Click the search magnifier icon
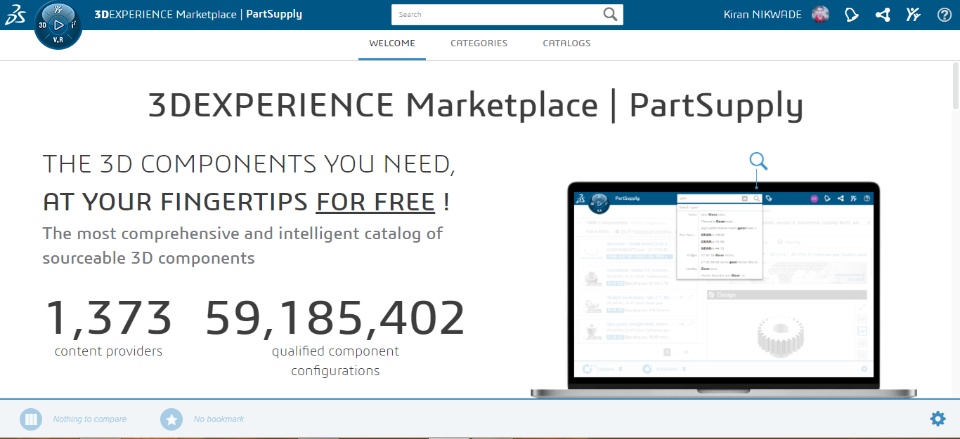Viewport: 960px width, 439px height. (x=610, y=15)
